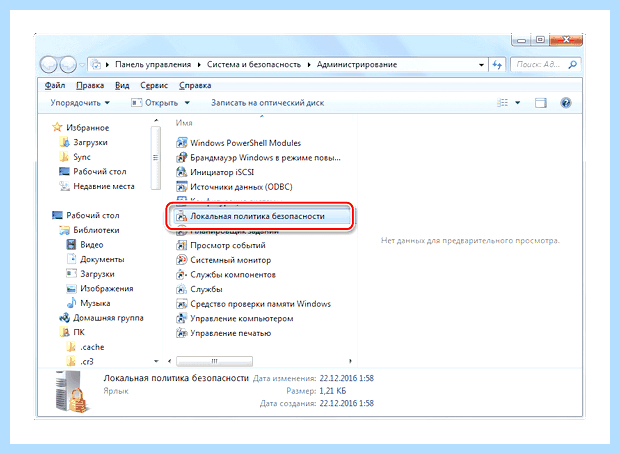620x454 pixels.
Task: Click the refresh arrows button in address bar
Action: [497, 64]
